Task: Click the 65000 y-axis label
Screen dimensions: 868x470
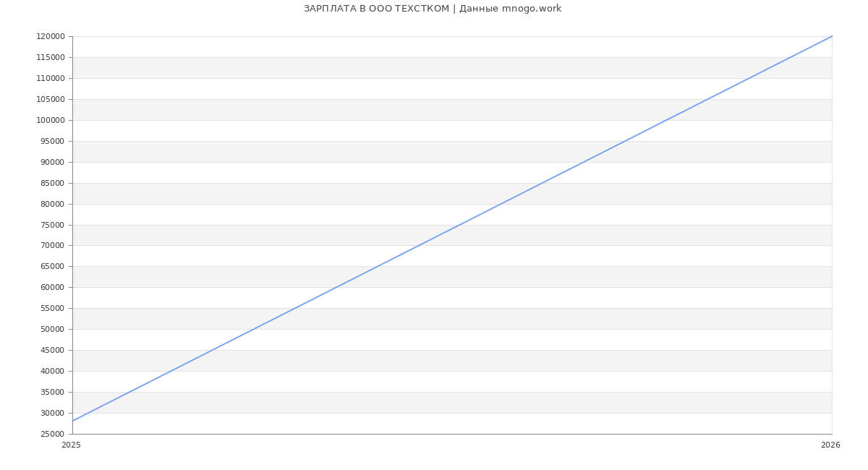Action: (x=52, y=266)
